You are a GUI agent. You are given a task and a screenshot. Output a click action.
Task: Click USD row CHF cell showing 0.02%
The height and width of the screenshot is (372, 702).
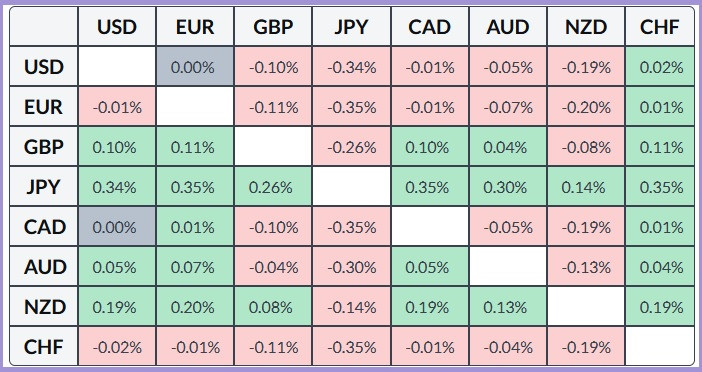(x=659, y=67)
